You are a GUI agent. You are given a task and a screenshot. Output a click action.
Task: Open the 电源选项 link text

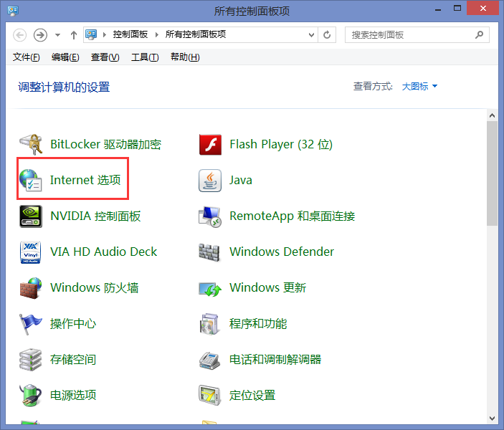pyautogui.click(x=73, y=395)
